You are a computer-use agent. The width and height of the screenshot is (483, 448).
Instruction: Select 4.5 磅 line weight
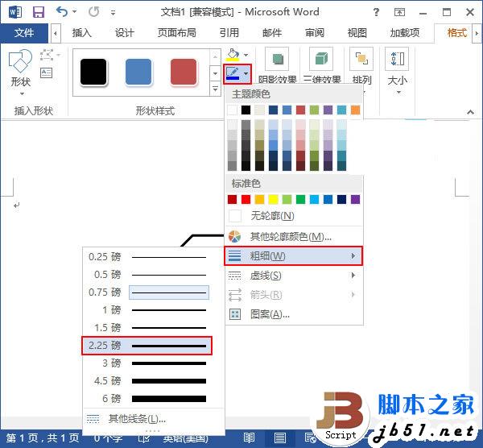coord(147,381)
